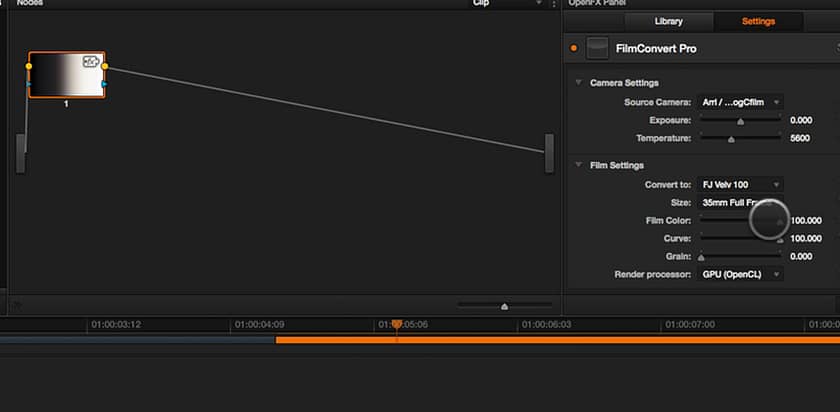Click the FilmConvert Pro title text

(656, 49)
